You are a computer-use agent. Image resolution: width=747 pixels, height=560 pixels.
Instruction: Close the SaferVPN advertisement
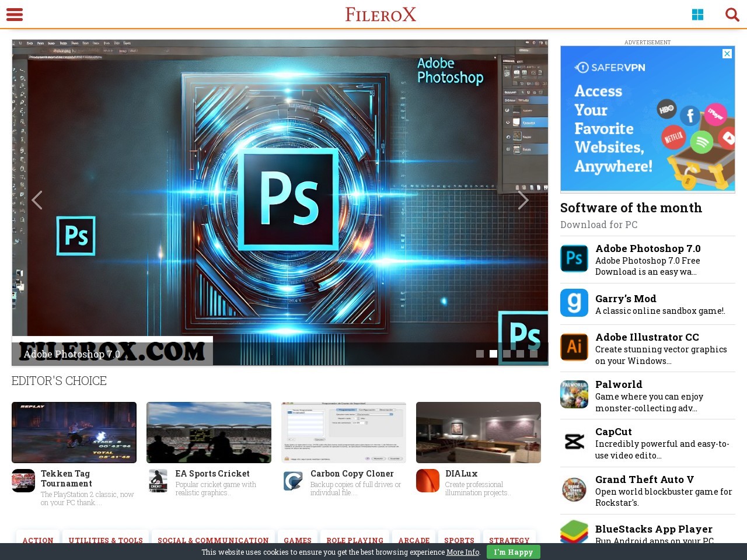click(x=727, y=54)
